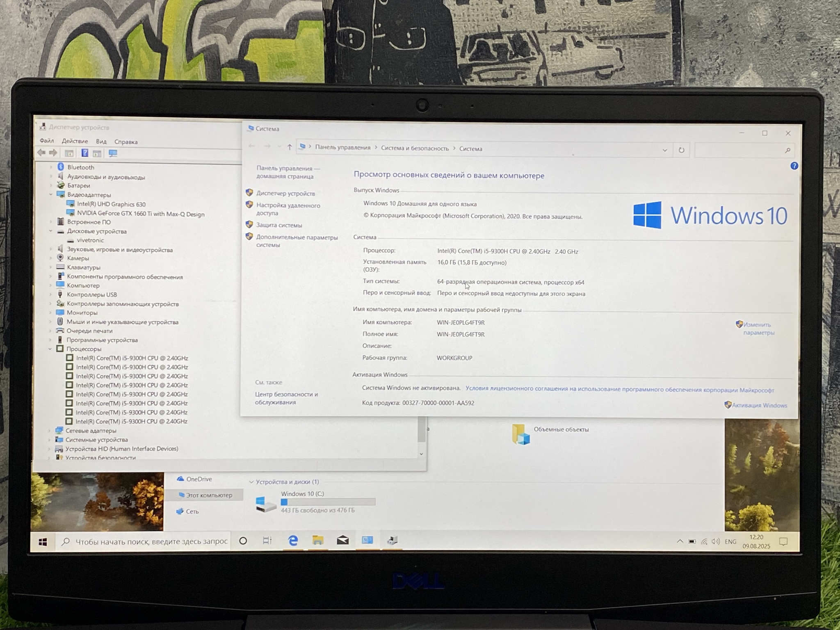The width and height of the screenshot is (840, 630).
Task: Click the scan hardware monitor toolbar icon
Action: click(x=113, y=153)
